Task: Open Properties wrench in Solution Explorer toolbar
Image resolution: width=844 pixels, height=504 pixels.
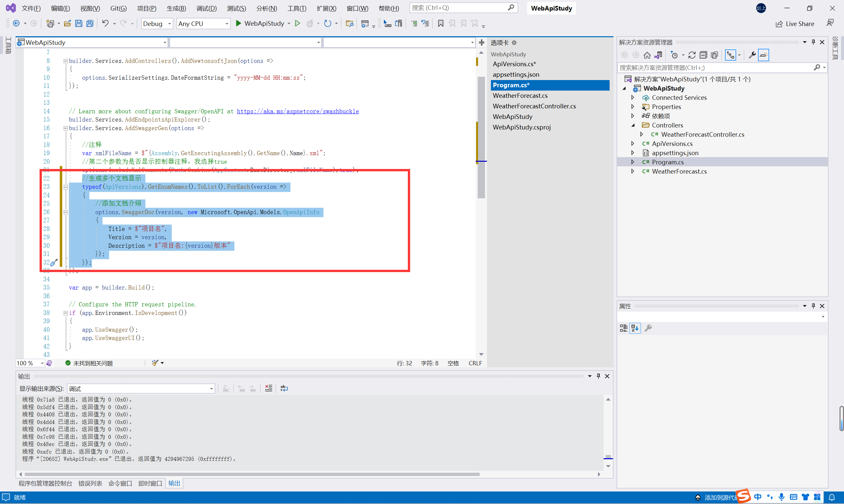Action: (x=752, y=55)
